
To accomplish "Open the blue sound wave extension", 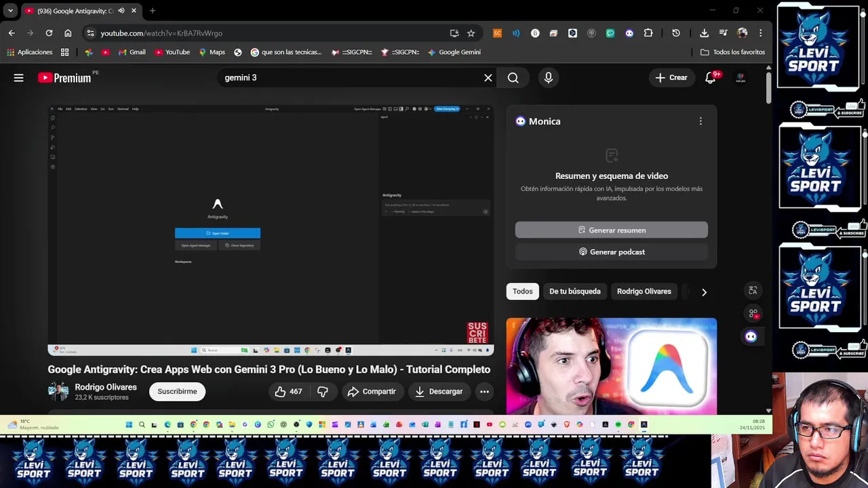I will [516, 33].
